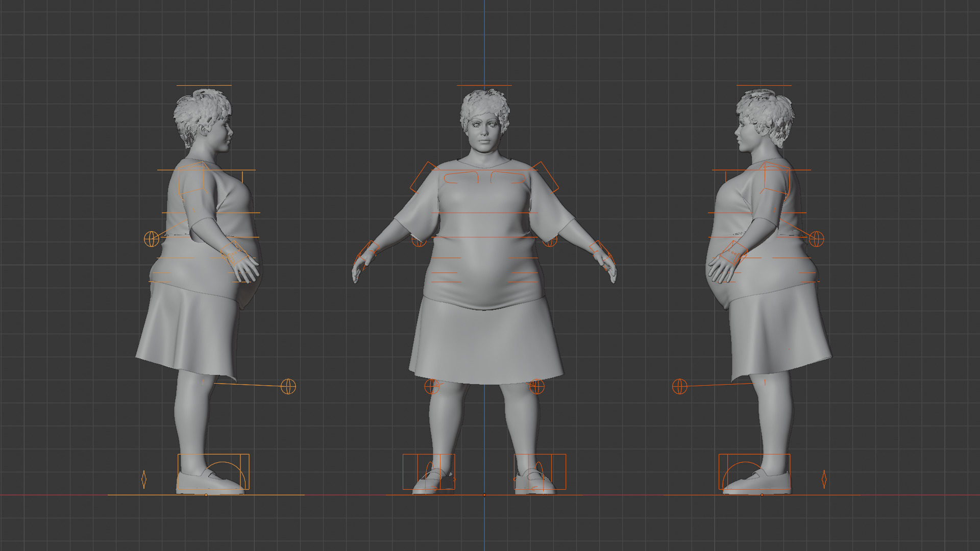Select elbow pole sphere behind right profile figure
The width and height of the screenshot is (980, 551).
tap(817, 239)
